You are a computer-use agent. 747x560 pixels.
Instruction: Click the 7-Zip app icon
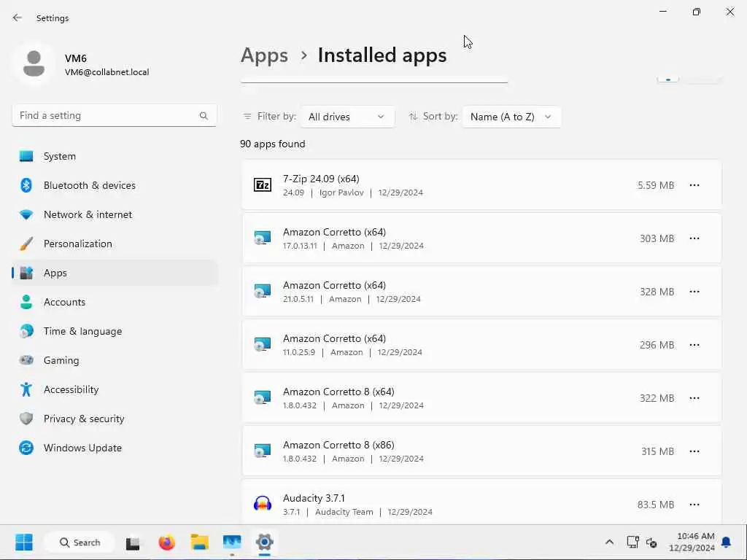(263, 185)
